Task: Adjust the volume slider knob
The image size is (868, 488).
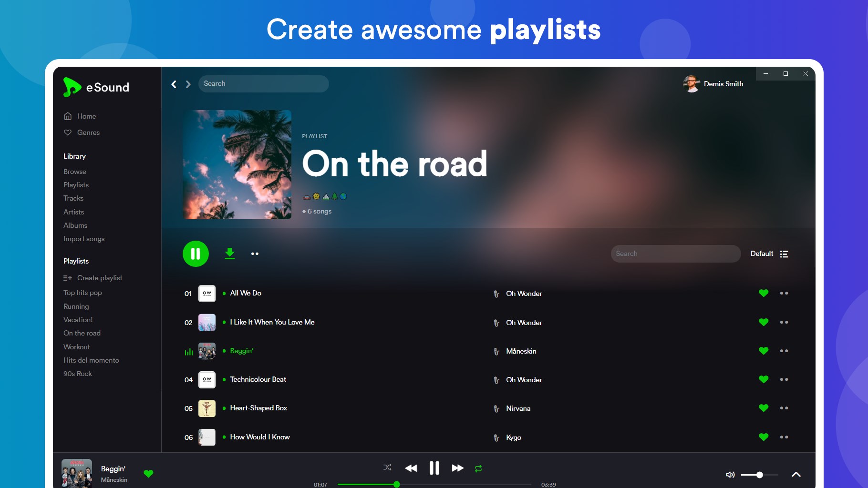Action: pos(760,475)
